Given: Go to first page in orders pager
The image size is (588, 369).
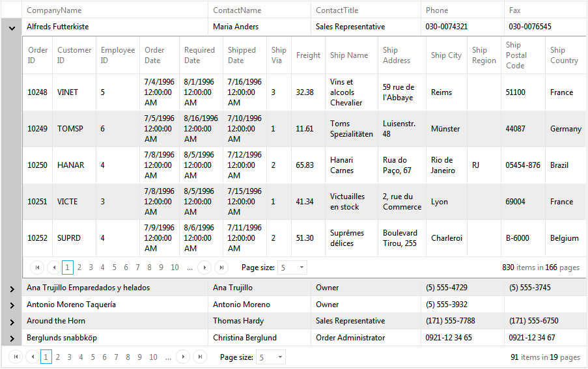Looking at the screenshot, I should [x=37, y=267].
